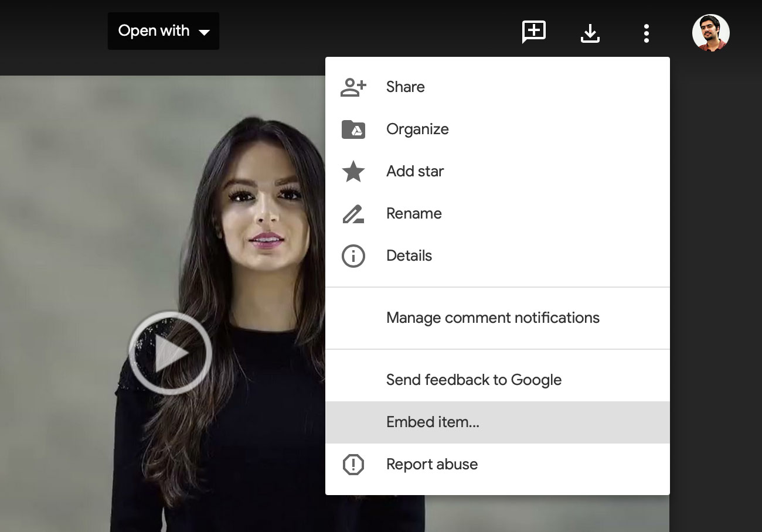Expand the Open with dropdown arrow
762x532 pixels.
coord(204,32)
